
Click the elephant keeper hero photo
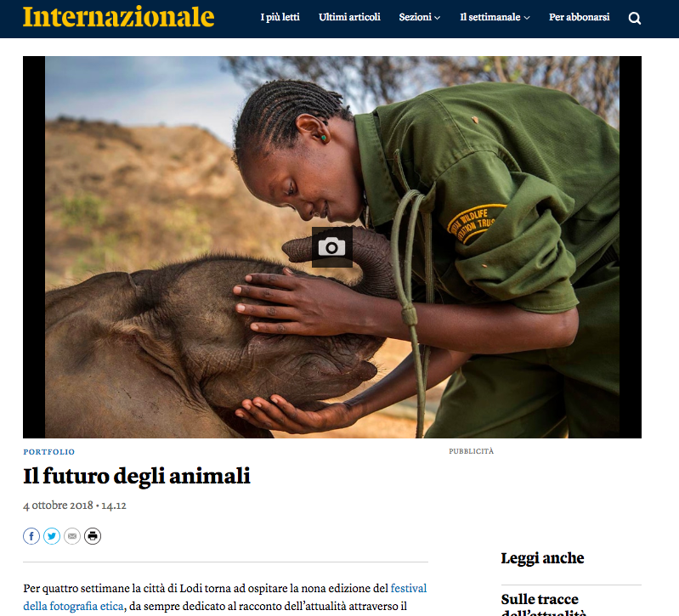coord(332,247)
